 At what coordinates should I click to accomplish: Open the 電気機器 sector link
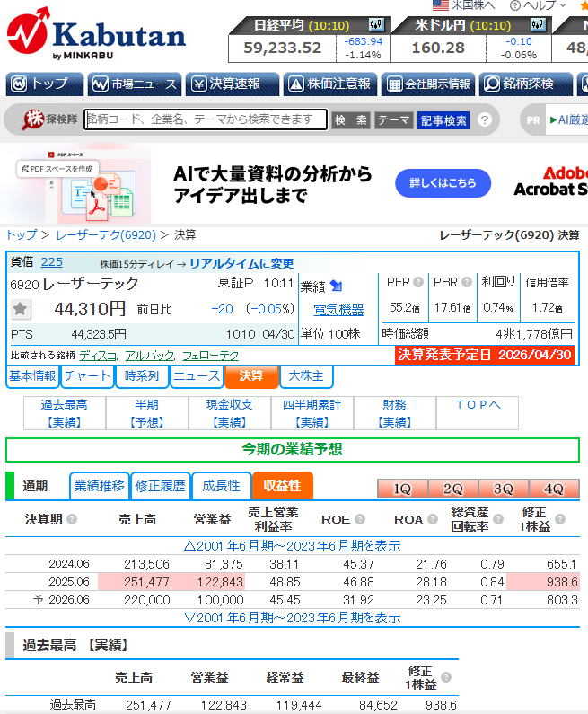pyautogui.click(x=338, y=310)
